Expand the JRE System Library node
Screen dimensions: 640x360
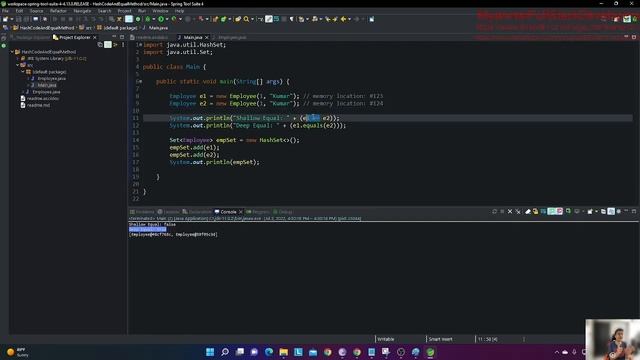[18, 58]
